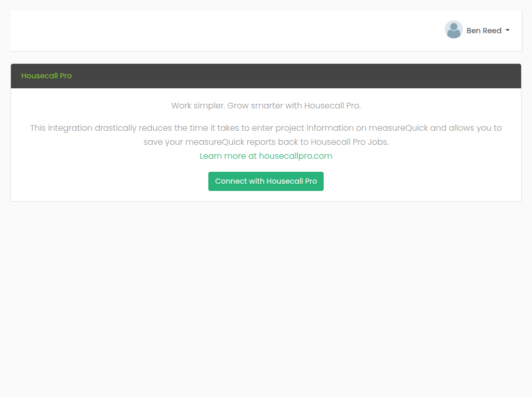Screen dimensions: 532x398
Task: Reveal account options via the dropdown triangle
Action: (x=508, y=30)
